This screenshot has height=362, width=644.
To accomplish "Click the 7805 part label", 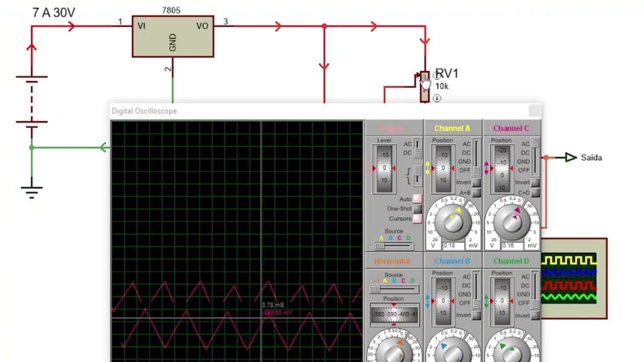I will click(x=171, y=11).
